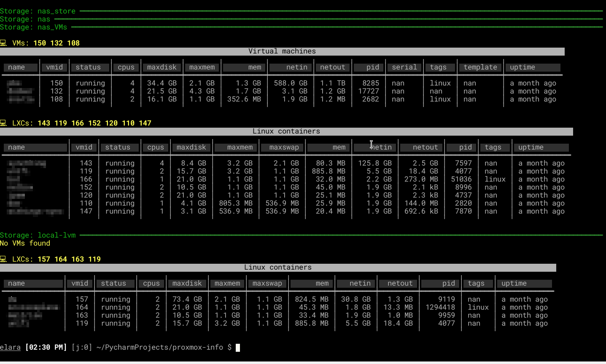Click the 16.1 GB maxdisk value

(x=162, y=99)
